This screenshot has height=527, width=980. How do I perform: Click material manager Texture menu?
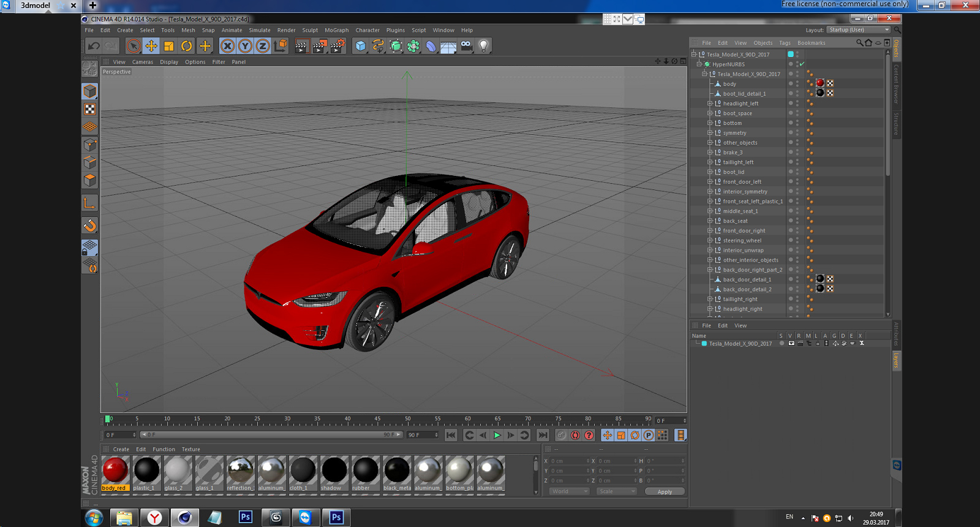pyautogui.click(x=190, y=449)
